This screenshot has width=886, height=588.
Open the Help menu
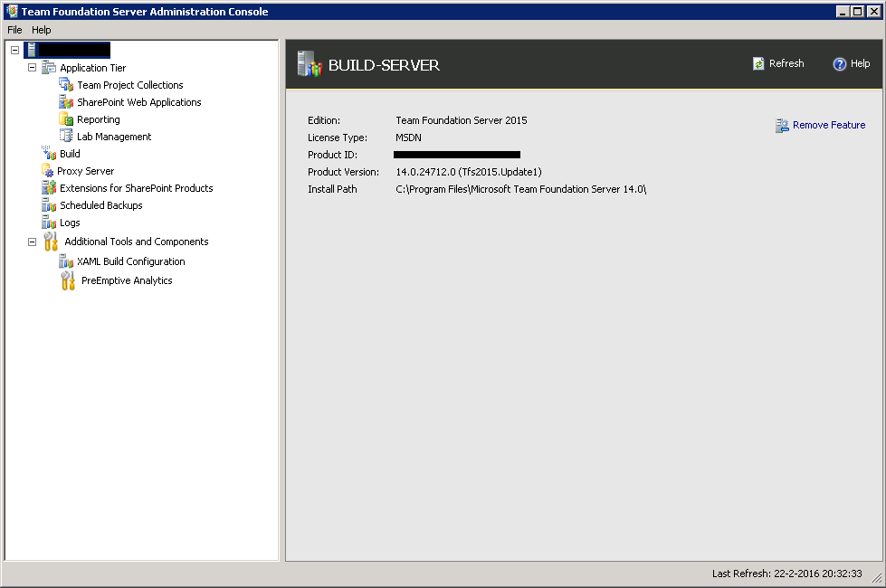click(42, 30)
